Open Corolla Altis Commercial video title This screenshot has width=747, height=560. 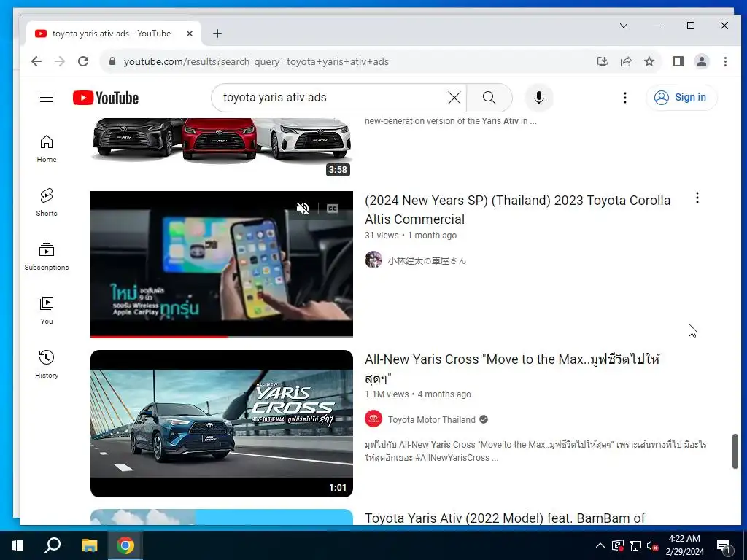click(x=517, y=209)
